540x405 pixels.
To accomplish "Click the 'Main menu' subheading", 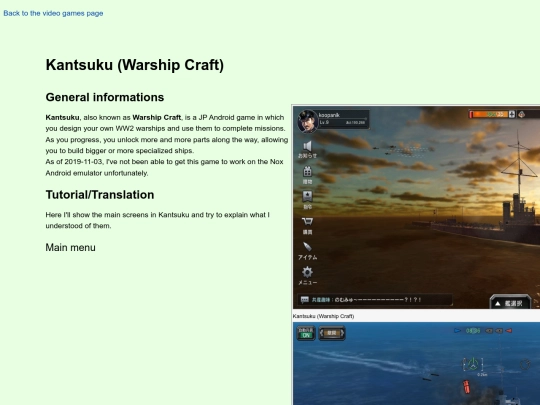I will tap(71, 248).
